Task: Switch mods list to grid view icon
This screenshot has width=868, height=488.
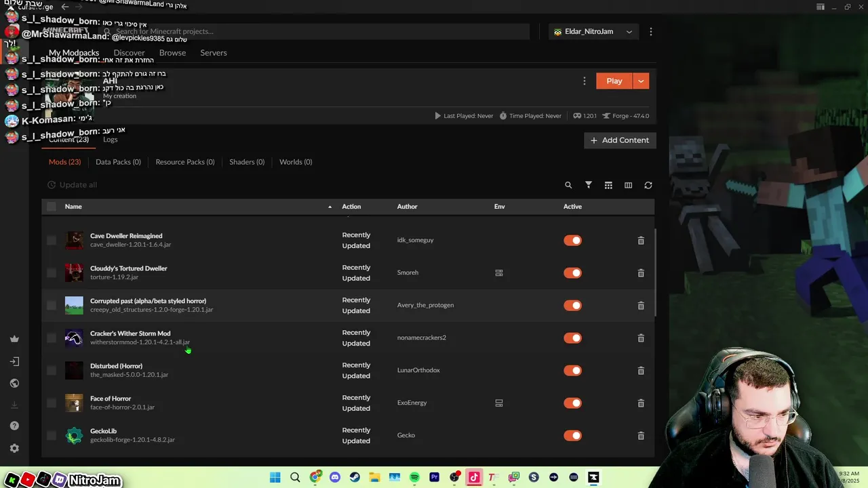Action: tap(608, 185)
